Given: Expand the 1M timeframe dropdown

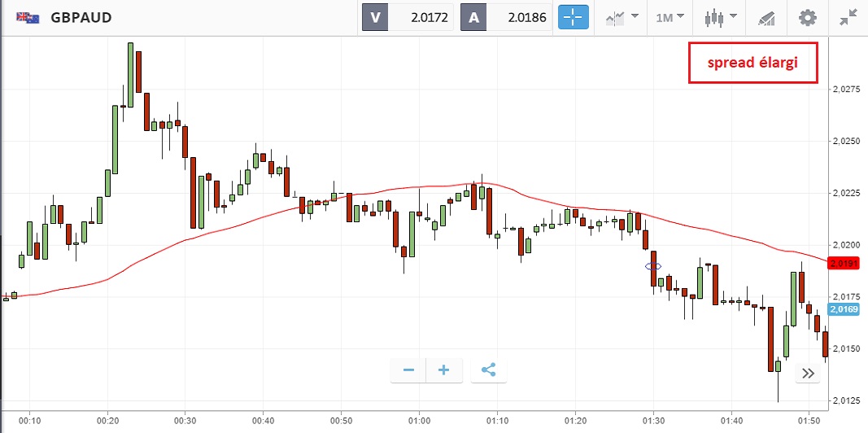Looking at the screenshot, I should click(670, 17).
